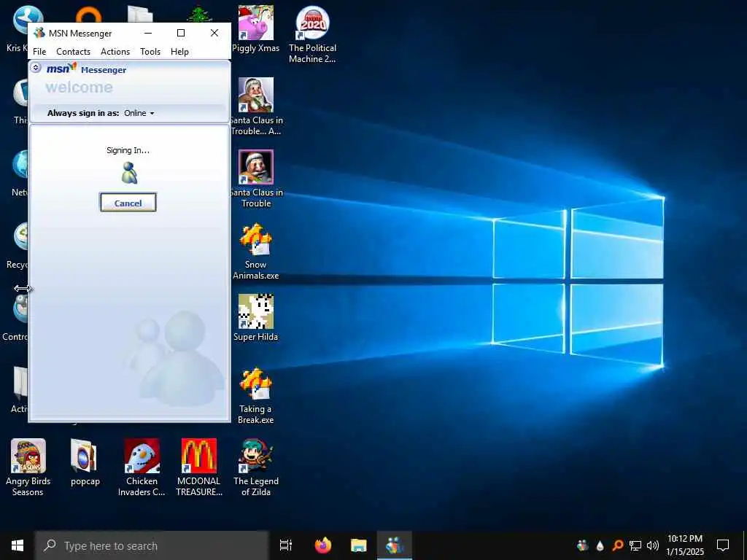Select the Taking a Break.exe icon
The width and height of the screenshot is (747, 560).
256,395
